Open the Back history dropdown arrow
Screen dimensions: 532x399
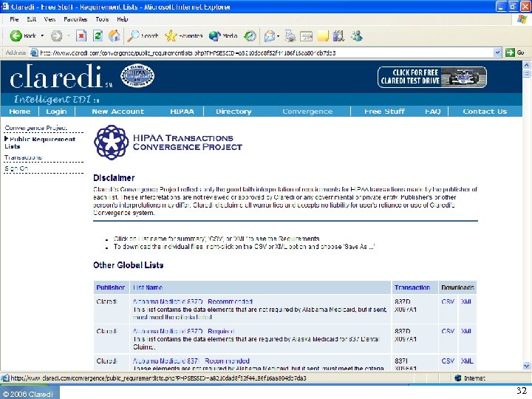[x=42, y=35]
